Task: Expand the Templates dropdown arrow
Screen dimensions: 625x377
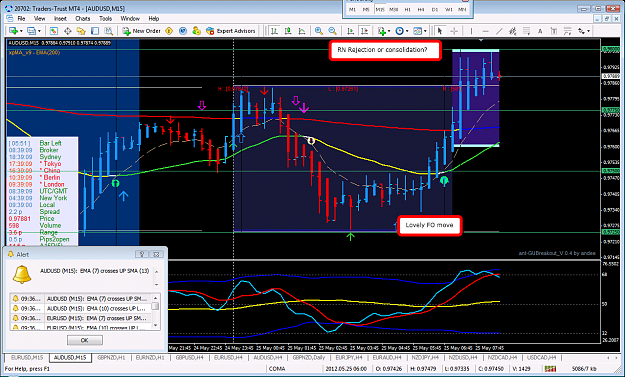Action: tap(425, 31)
